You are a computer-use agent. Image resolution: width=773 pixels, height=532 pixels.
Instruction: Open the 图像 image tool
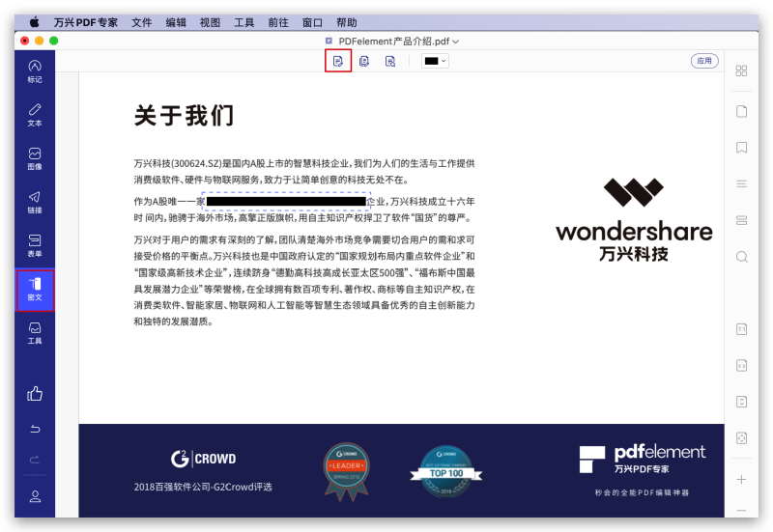35,158
